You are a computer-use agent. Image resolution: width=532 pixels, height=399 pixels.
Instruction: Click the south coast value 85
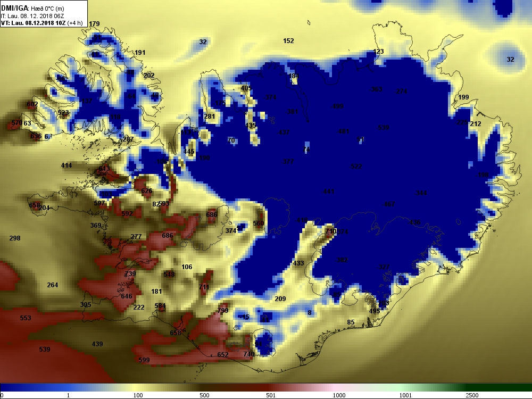click(351, 322)
